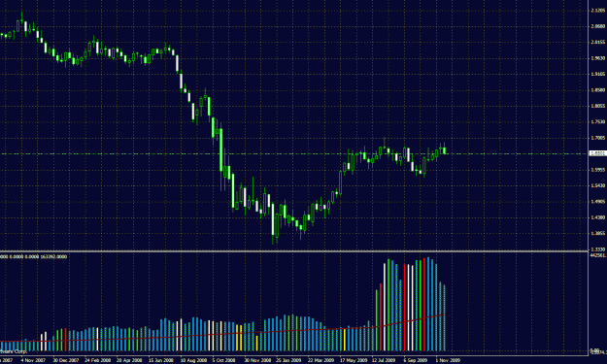Image resolution: width=607 pixels, height=364 pixels.
Task: Click the 10 Aug 2008 date label
Action: (x=193, y=360)
